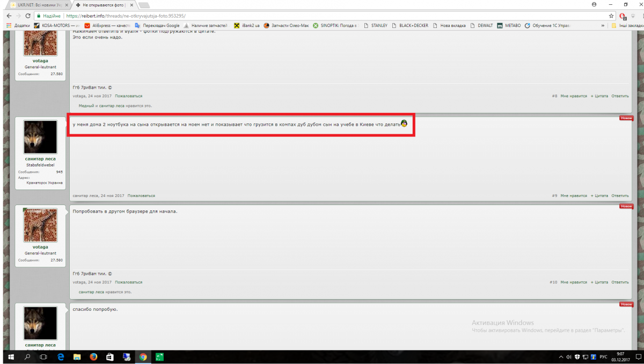Click Мне нравится on post #9
Screen dimensions: 644x364
(x=574, y=196)
